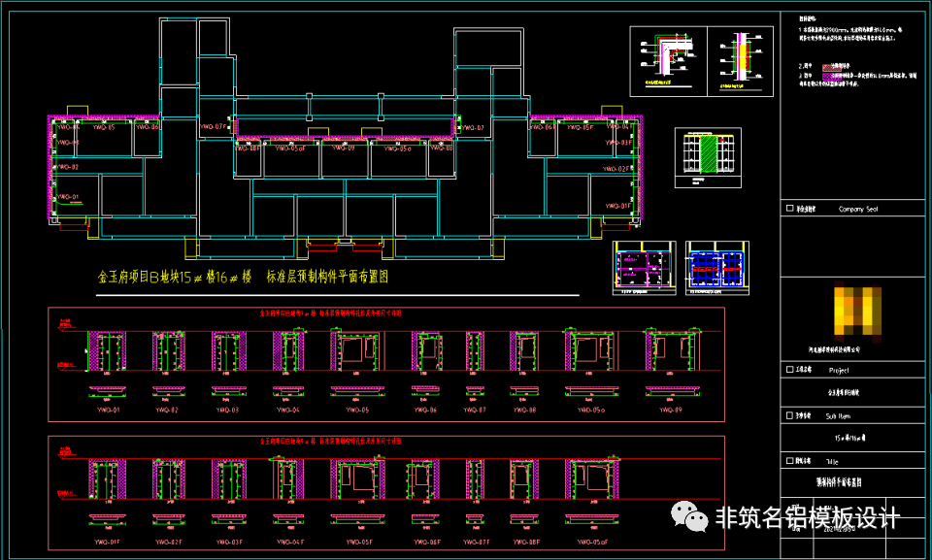Viewport: 932px width, 560px height.
Task: Open the L-shaped corner joint detail
Action: tap(669, 61)
